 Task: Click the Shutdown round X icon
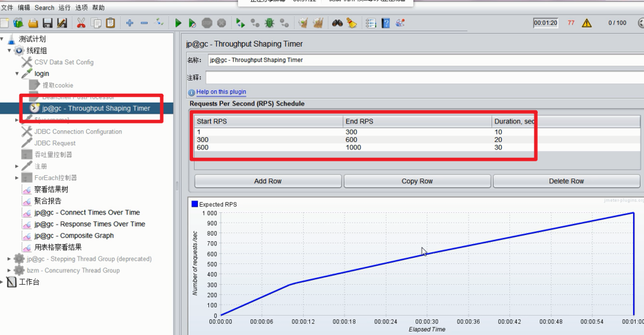click(222, 23)
